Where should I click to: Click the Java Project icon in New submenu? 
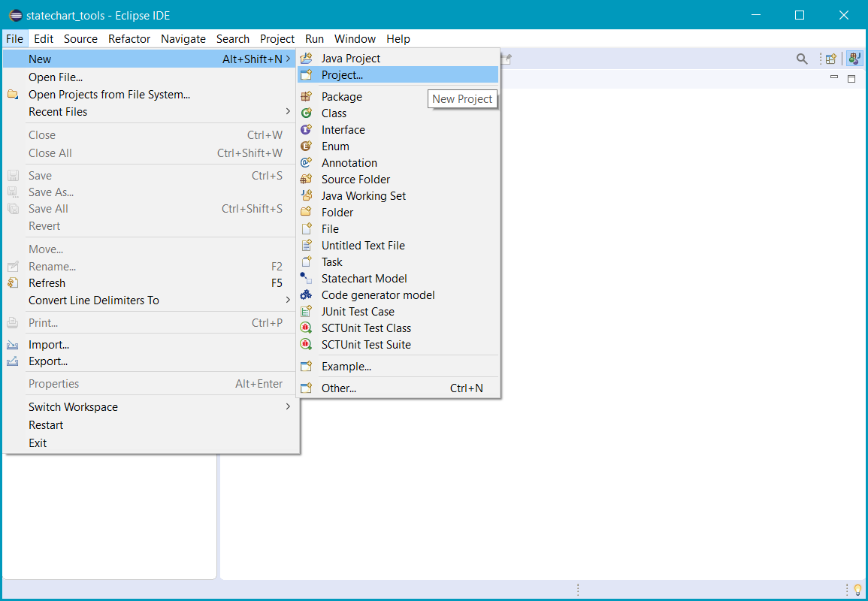pos(306,58)
